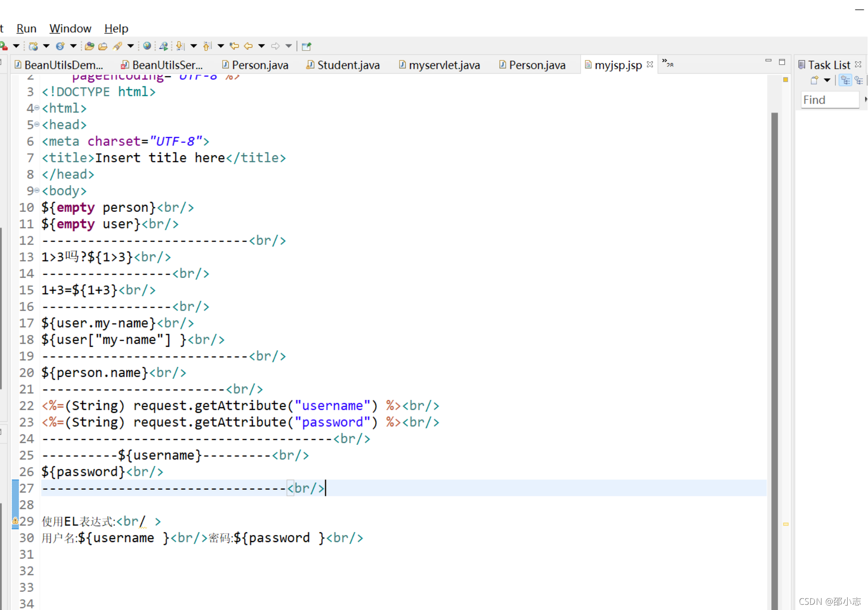Click the yellow overview ruler status square
This screenshot has height=610, width=868.
point(785,80)
